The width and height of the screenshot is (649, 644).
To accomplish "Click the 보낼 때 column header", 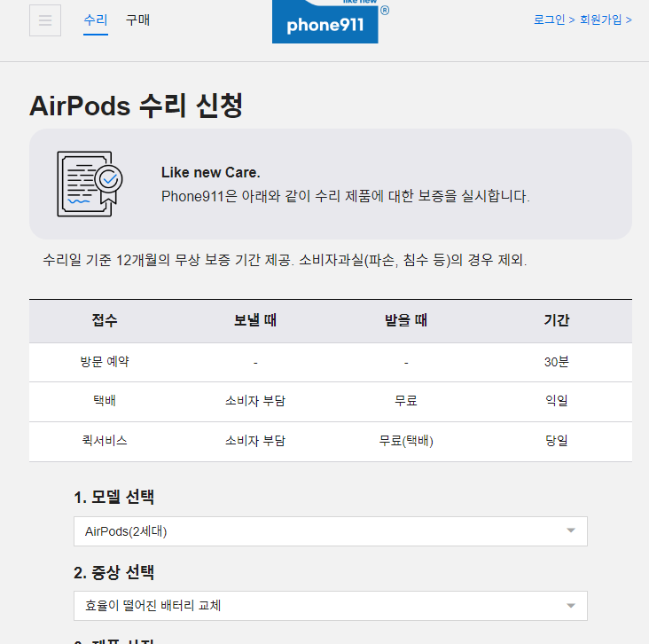I will (255, 320).
